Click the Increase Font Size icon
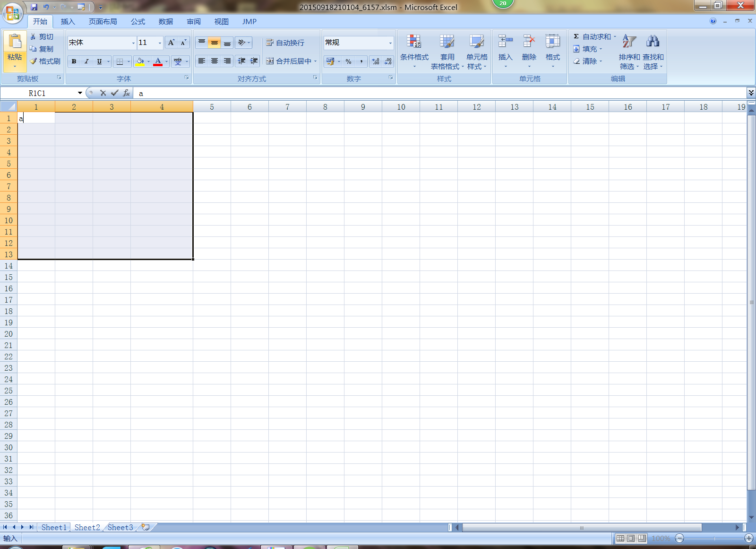This screenshot has width=756, height=549. pos(171,43)
